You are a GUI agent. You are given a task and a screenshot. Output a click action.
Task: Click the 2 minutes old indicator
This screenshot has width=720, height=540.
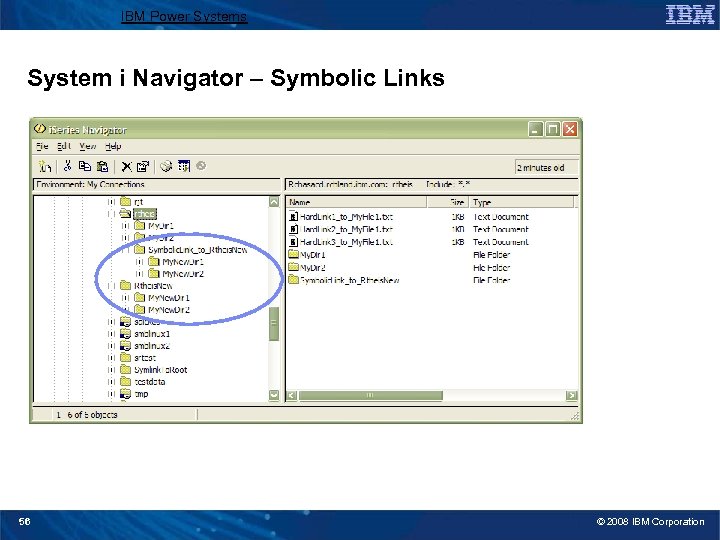(546, 168)
